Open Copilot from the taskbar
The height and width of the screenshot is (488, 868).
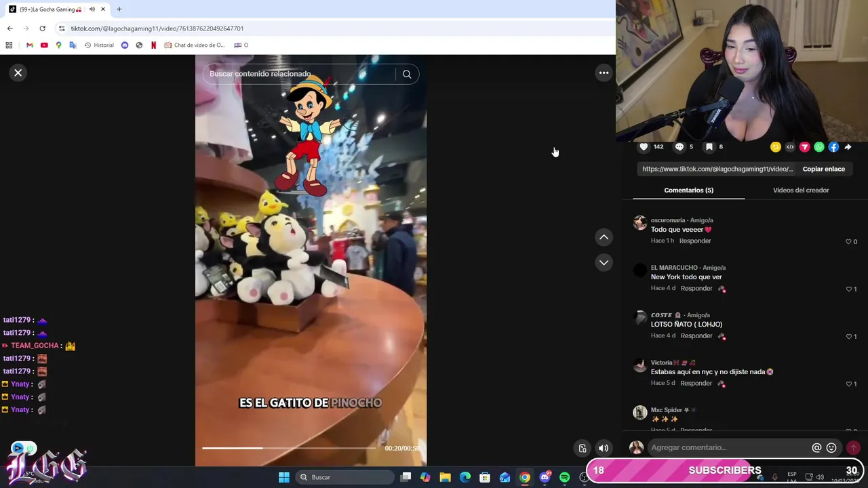click(x=425, y=477)
